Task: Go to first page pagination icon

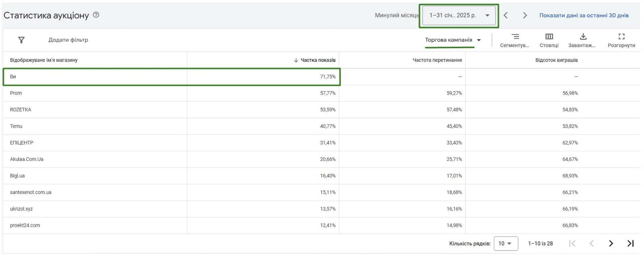Action: (572, 243)
